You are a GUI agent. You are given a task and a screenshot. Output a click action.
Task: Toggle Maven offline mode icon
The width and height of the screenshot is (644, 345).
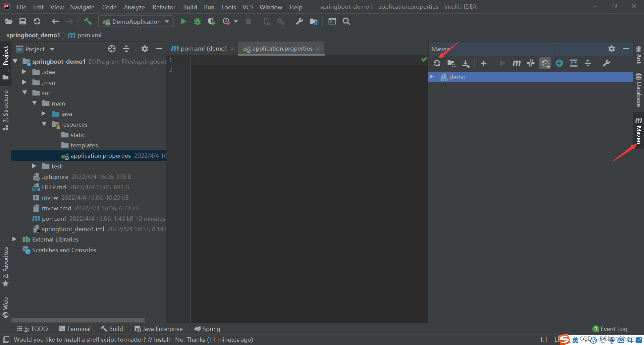[531, 63]
